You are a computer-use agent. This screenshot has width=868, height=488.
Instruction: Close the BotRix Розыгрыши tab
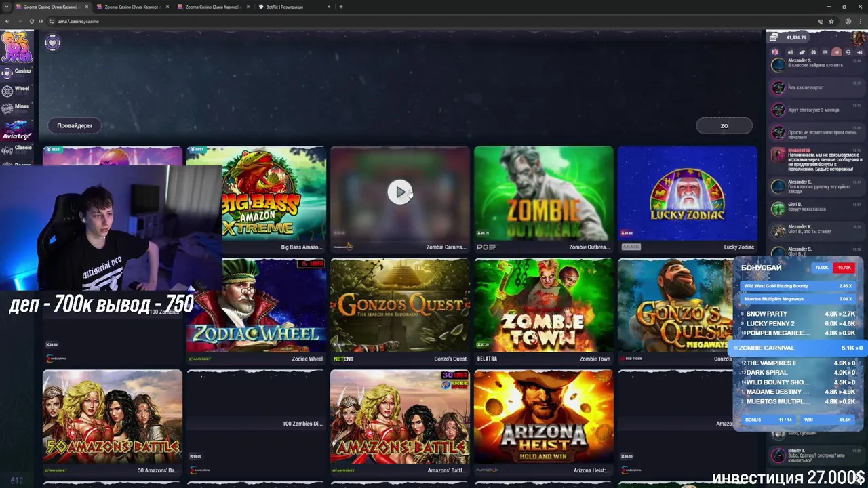[329, 7]
